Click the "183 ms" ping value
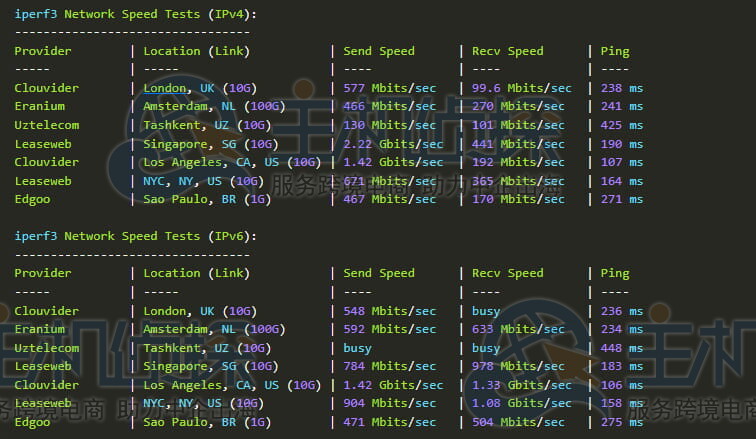The height and width of the screenshot is (439, 756). tap(622, 366)
